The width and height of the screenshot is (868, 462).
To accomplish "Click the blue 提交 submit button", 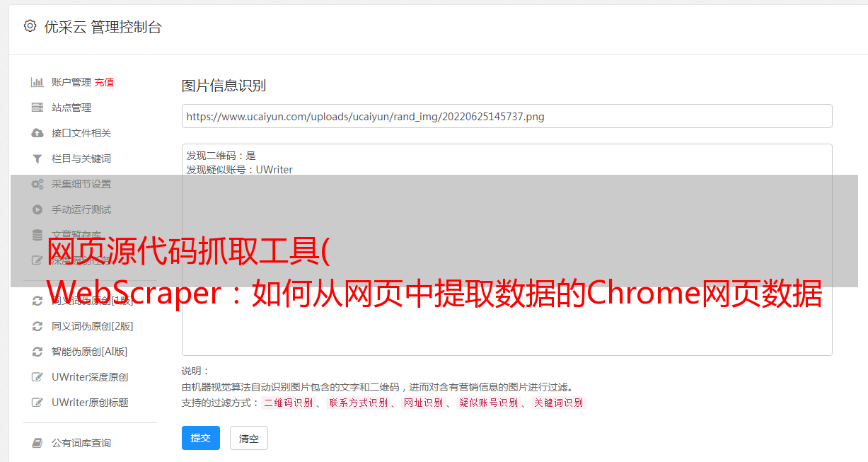I will coord(201,438).
